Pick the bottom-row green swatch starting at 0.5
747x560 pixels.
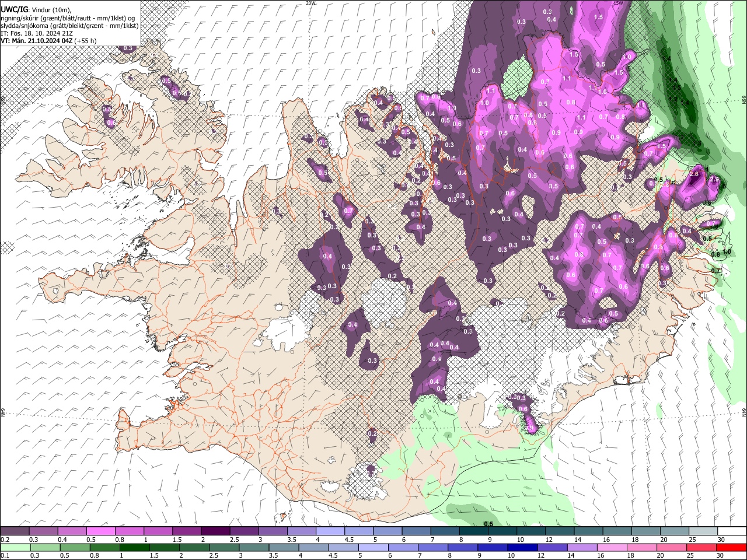tap(75, 547)
